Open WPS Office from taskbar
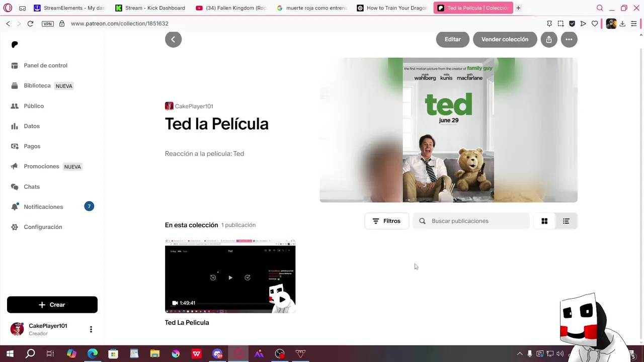 click(x=196, y=354)
